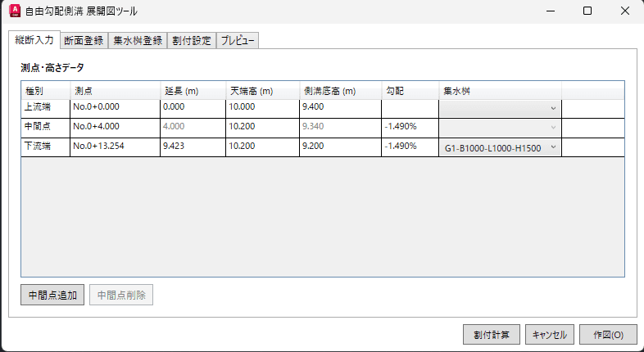Click 天端高 cell in 中間点 row
The image size is (644, 352).
pos(261,127)
